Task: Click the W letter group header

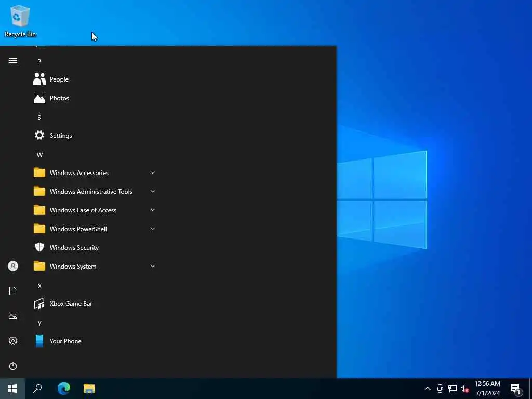Action: coord(39,155)
